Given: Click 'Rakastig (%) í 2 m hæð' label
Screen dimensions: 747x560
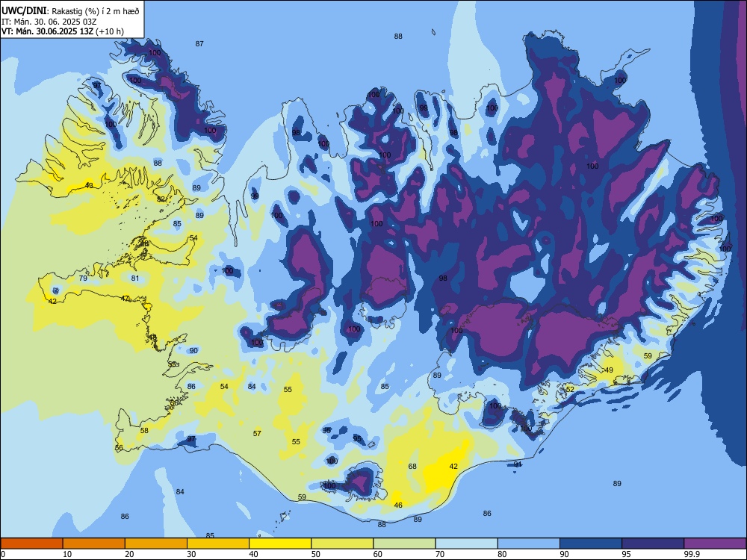Looking at the screenshot, I should coord(96,11).
